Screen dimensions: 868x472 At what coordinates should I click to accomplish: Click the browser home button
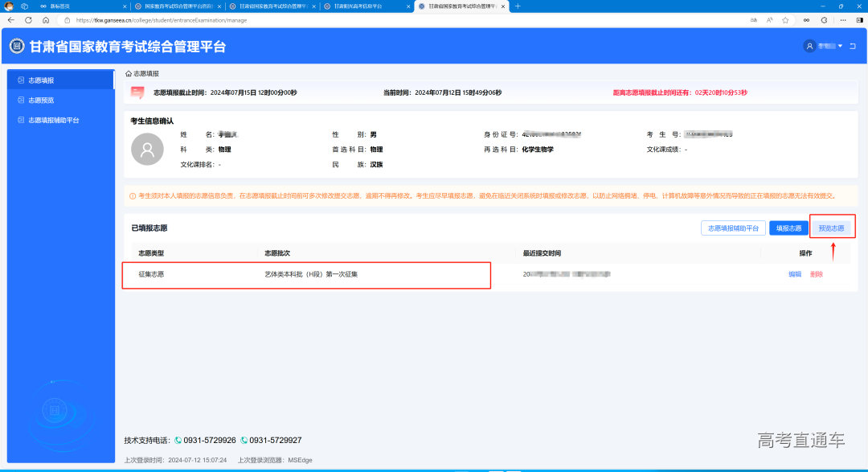point(46,19)
